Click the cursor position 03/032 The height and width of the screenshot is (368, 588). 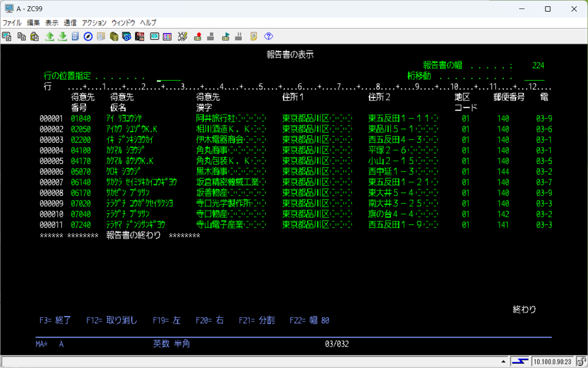click(337, 344)
